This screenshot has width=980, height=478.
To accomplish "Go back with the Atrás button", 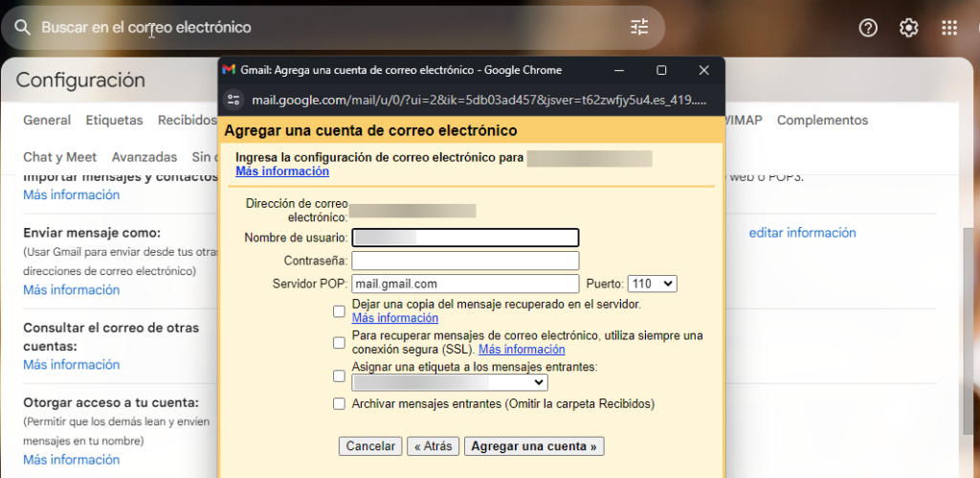I will (x=433, y=446).
